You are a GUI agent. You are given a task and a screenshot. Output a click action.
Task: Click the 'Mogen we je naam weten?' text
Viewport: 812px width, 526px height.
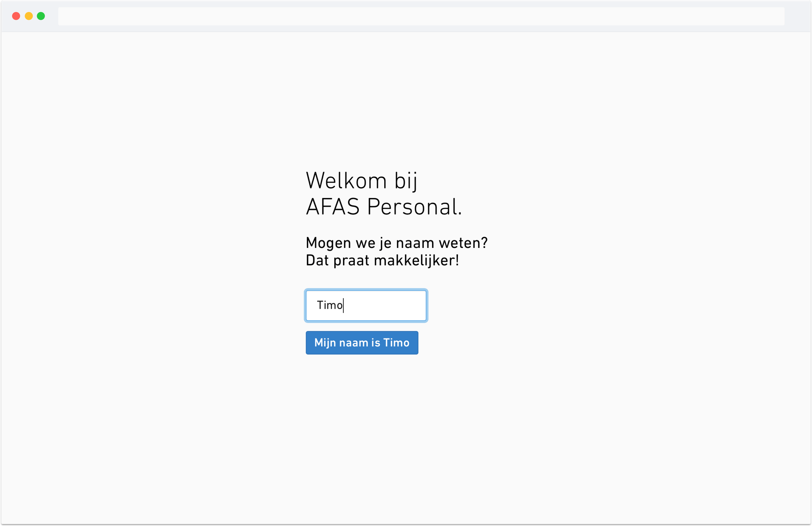click(396, 242)
